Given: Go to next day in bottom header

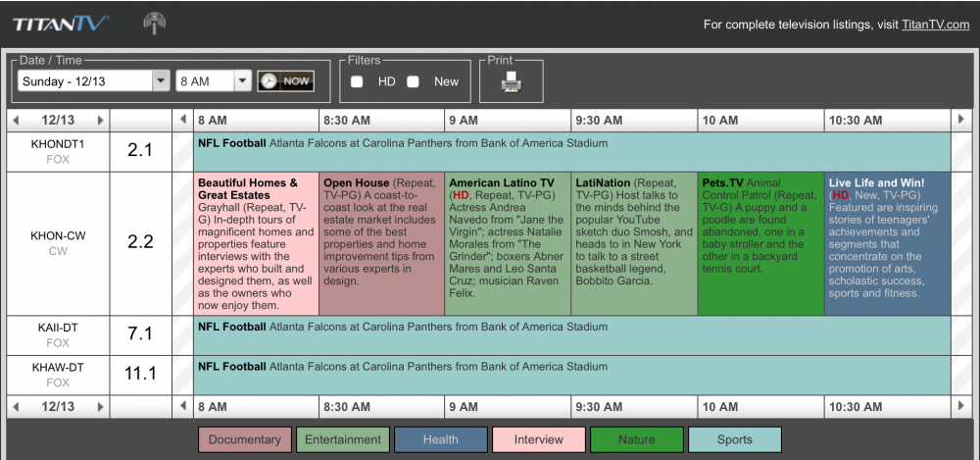Looking at the screenshot, I should 100,407.
